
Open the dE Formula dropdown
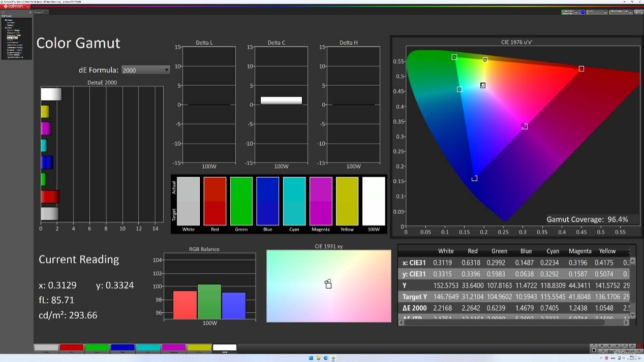[145, 70]
